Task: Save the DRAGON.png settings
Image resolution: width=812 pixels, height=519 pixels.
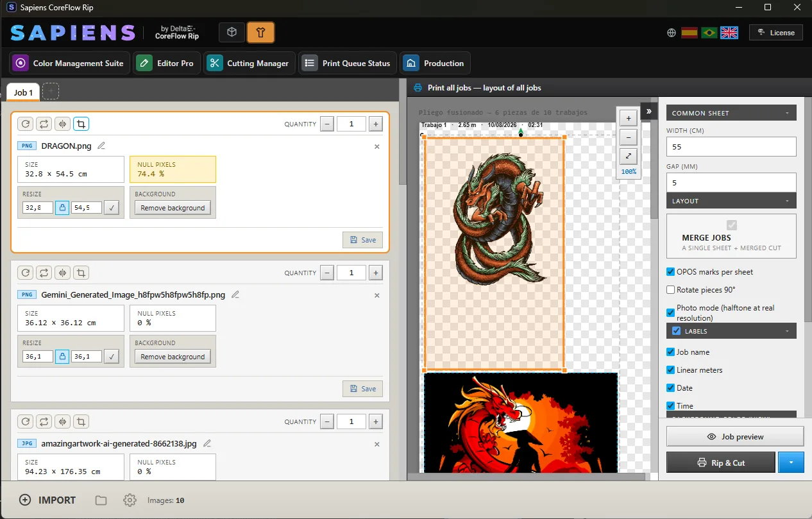Action: [x=363, y=240]
